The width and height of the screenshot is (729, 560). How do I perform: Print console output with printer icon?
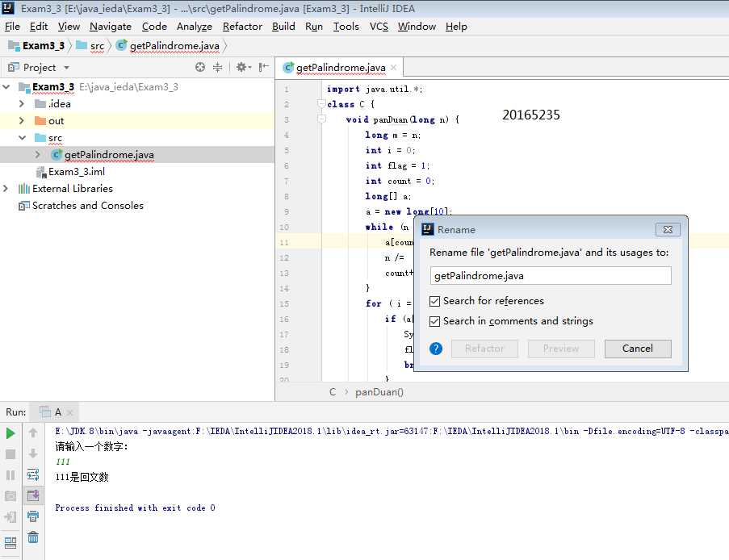click(33, 516)
